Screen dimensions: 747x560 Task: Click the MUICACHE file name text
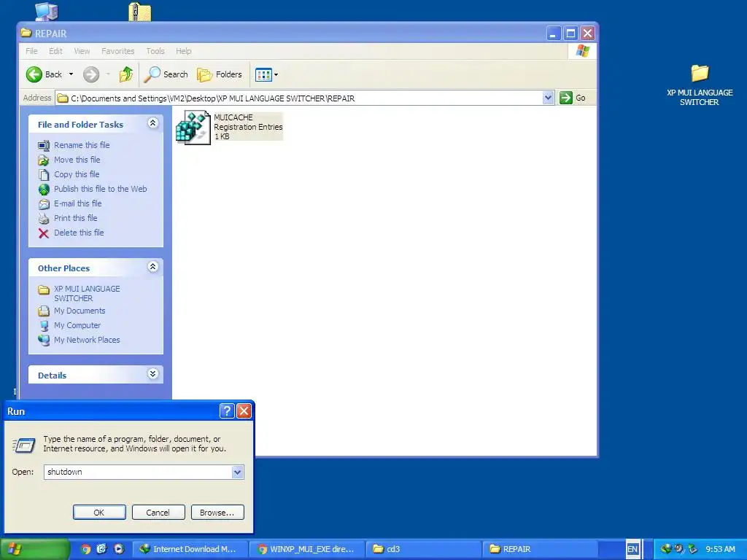(x=233, y=117)
